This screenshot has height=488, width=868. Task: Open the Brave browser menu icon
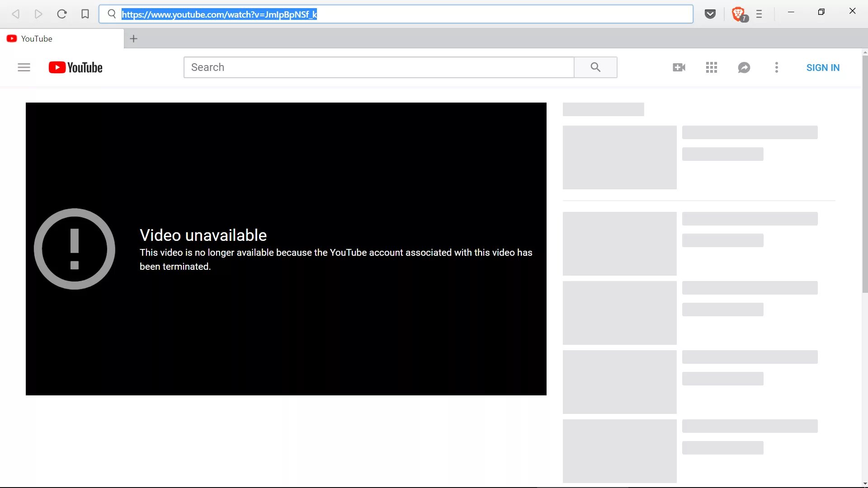click(x=759, y=14)
